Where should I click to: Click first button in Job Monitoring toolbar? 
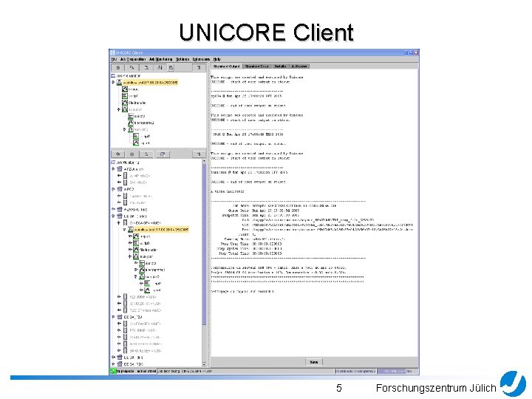click(x=117, y=154)
